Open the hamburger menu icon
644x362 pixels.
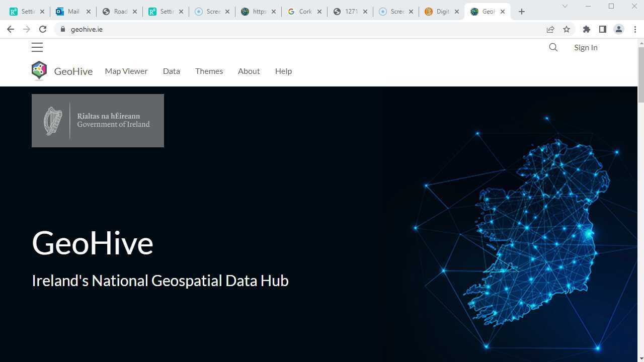(x=37, y=47)
